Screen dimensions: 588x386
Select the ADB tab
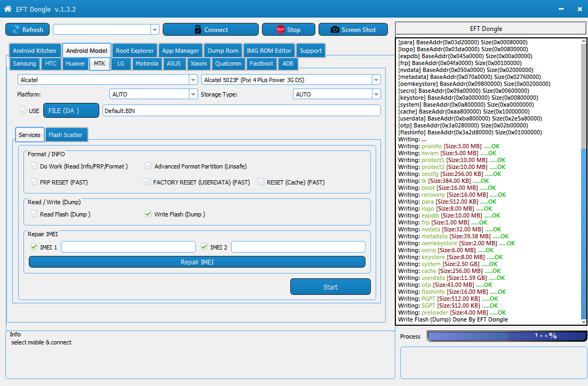[288, 63]
